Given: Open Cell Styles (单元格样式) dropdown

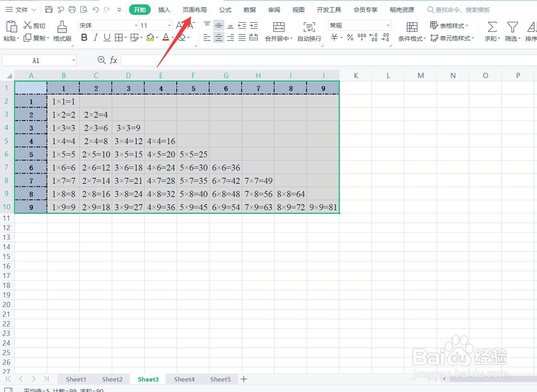Looking at the screenshot, I should pyautogui.click(x=452, y=38).
